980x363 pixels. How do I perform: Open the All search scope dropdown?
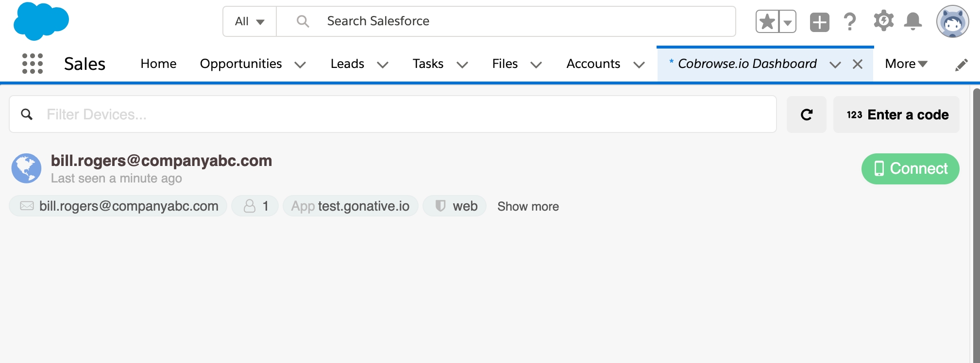[x=250, y=21]
